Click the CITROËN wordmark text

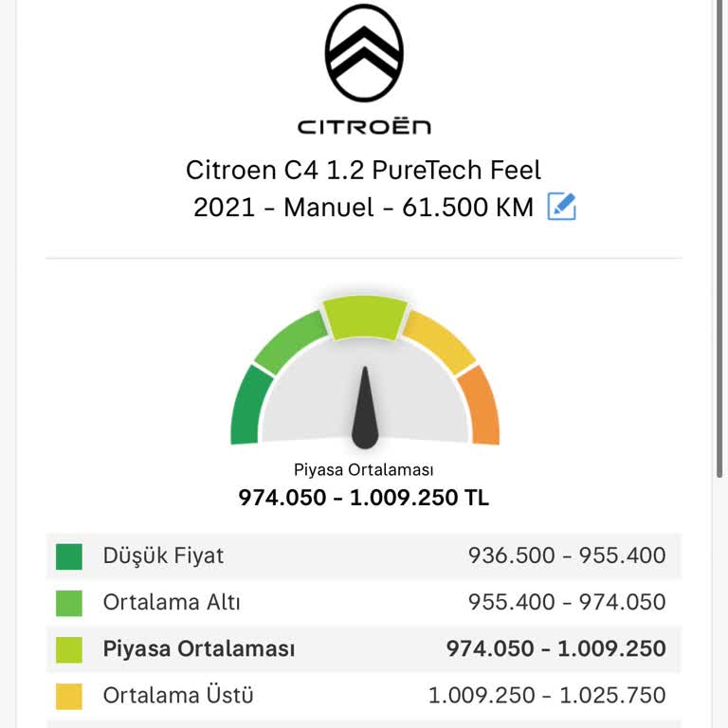tap(364, 127)
